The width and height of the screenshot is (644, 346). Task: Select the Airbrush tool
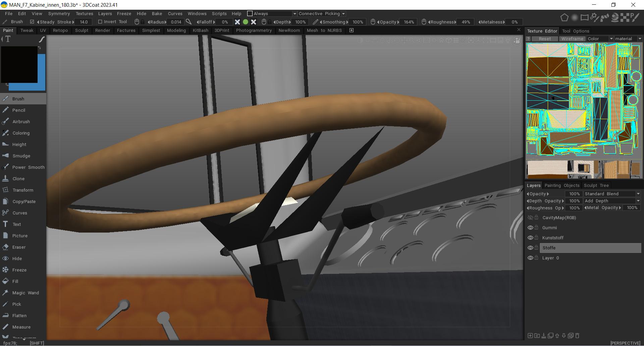(x=21, y=121)
